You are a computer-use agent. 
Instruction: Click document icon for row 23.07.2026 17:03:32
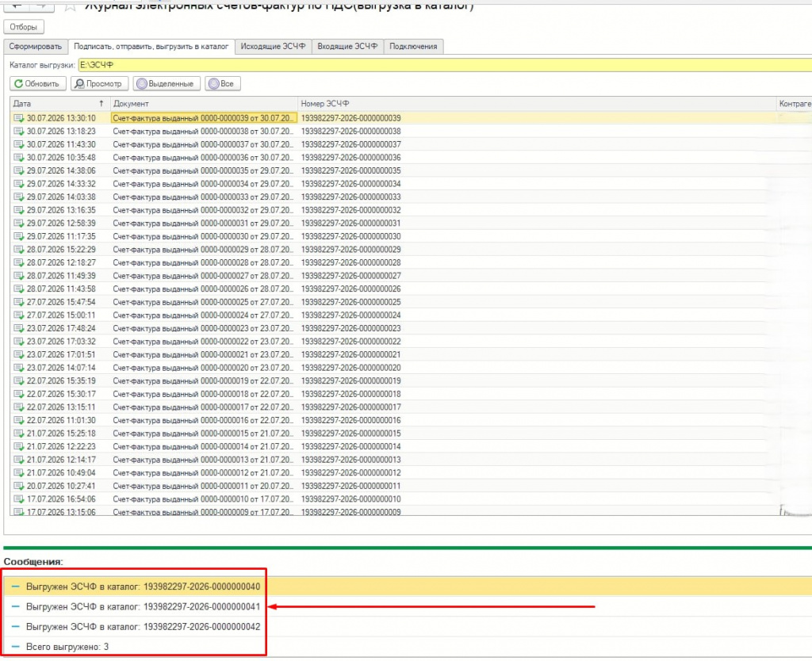[19, 342]
